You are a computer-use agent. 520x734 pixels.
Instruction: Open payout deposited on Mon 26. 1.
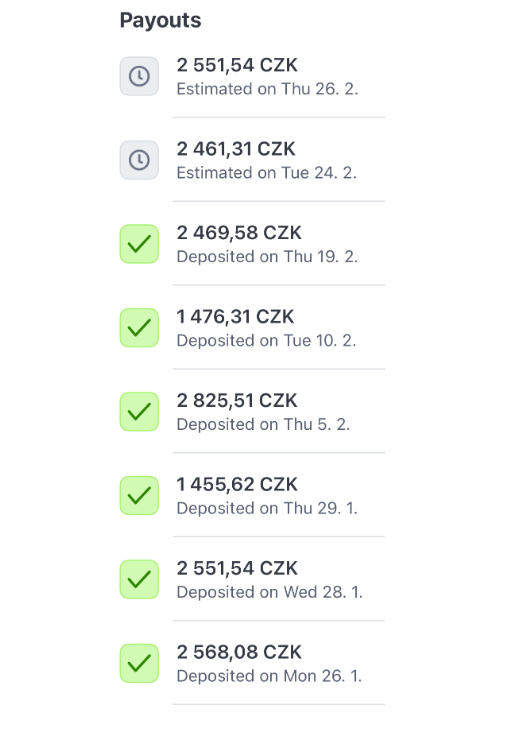(252, 663)
